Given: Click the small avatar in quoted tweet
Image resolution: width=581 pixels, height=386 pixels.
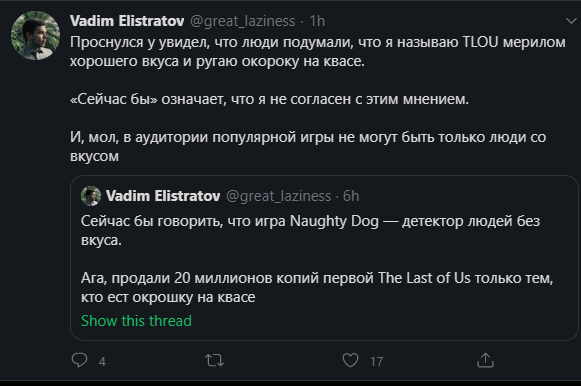Looking at the screenshot, I should coord(91,196).
